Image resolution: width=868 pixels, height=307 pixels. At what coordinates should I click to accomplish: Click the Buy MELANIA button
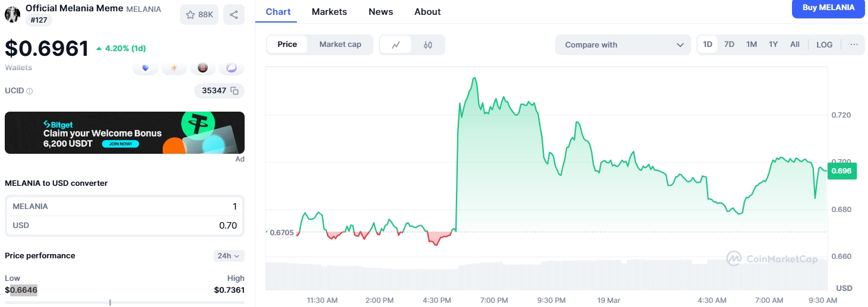point(828,8)
